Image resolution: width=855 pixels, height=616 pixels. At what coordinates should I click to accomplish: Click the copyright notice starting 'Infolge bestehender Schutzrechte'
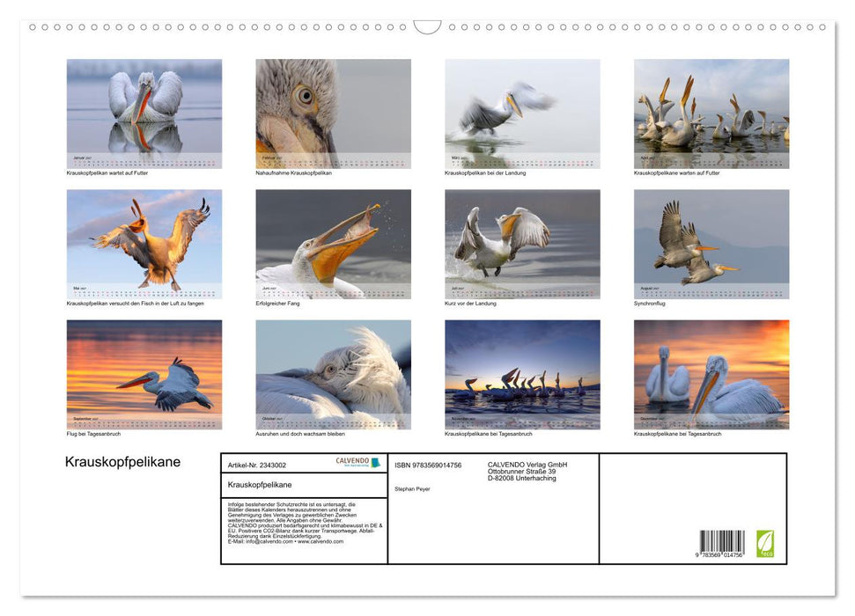pos(306,523)
